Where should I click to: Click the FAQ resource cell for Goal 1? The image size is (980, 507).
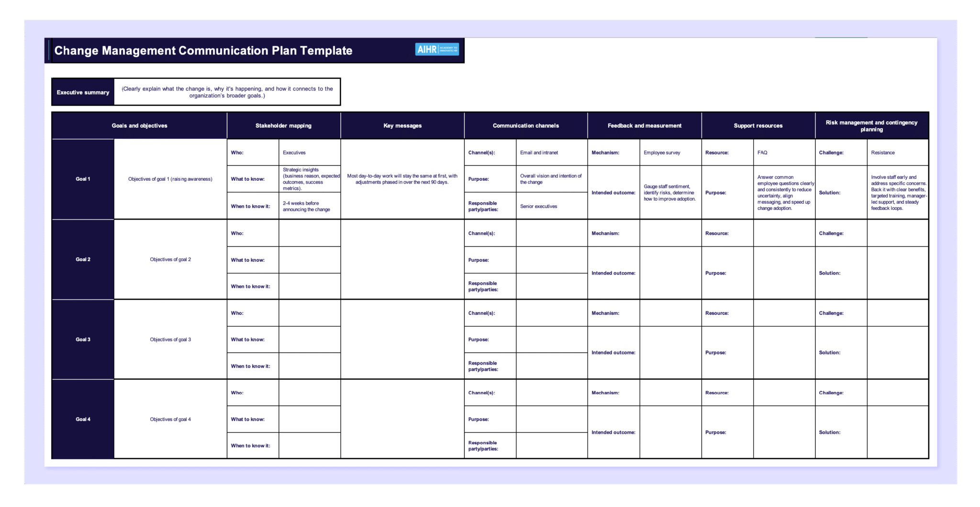click(x=785, y=152)
